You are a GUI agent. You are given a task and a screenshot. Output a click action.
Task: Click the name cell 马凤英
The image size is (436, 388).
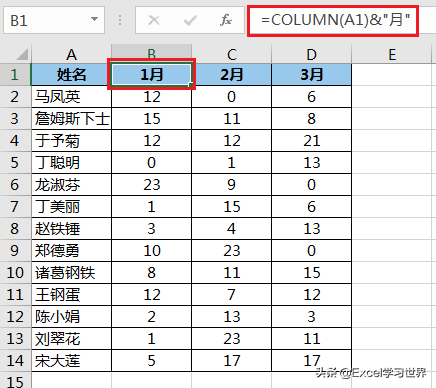pos(71,97)
